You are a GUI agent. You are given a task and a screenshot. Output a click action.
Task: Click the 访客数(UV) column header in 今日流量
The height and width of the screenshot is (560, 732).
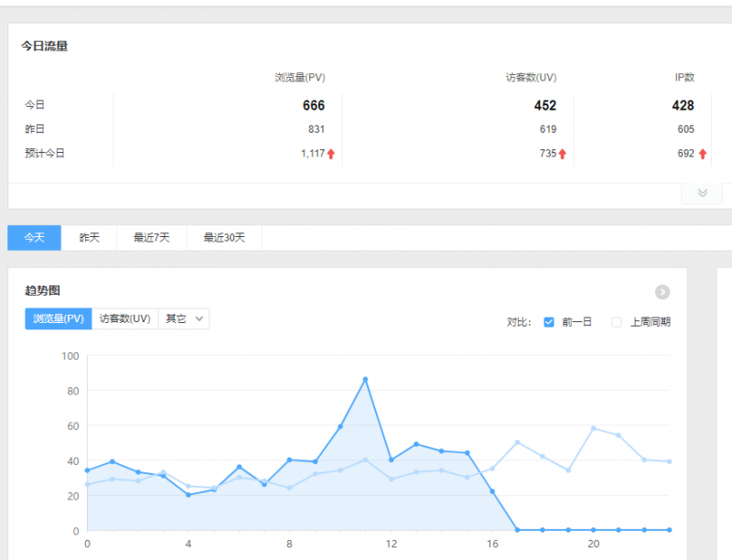pyautogui.click(x=531, y=78)
